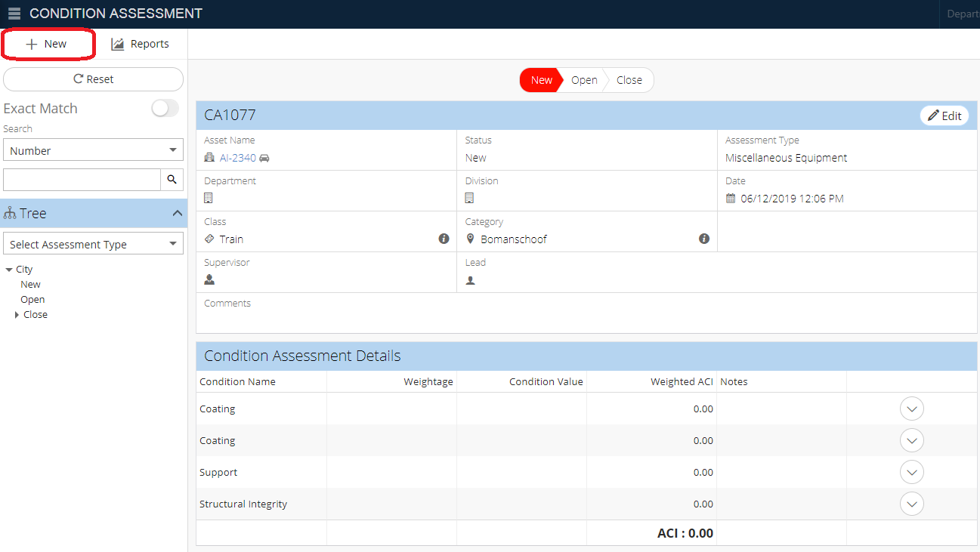The height and width of the screenshot is (552, 980).
Task: Click the Weightage column header
Action: tap(428, 382)
